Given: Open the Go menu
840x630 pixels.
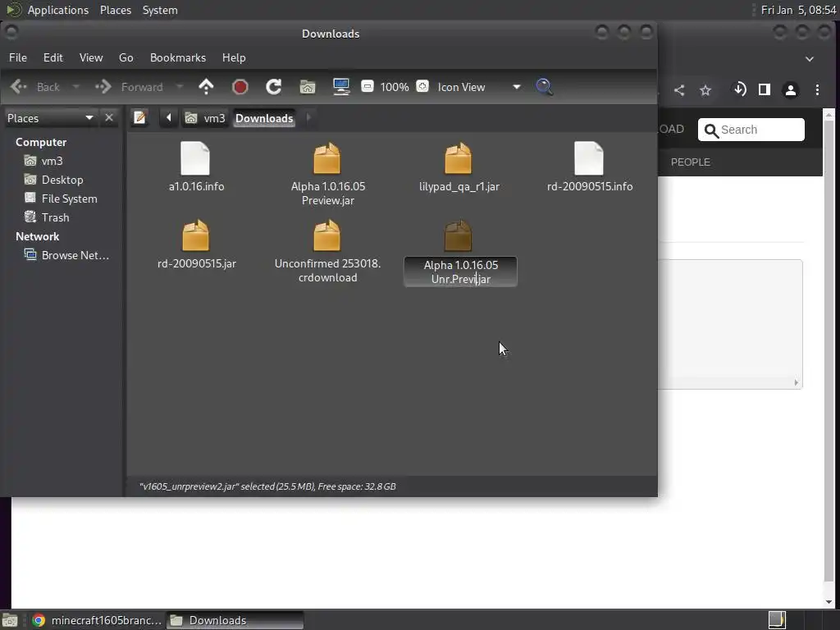Looking at the screenshot, I should 126,58.
